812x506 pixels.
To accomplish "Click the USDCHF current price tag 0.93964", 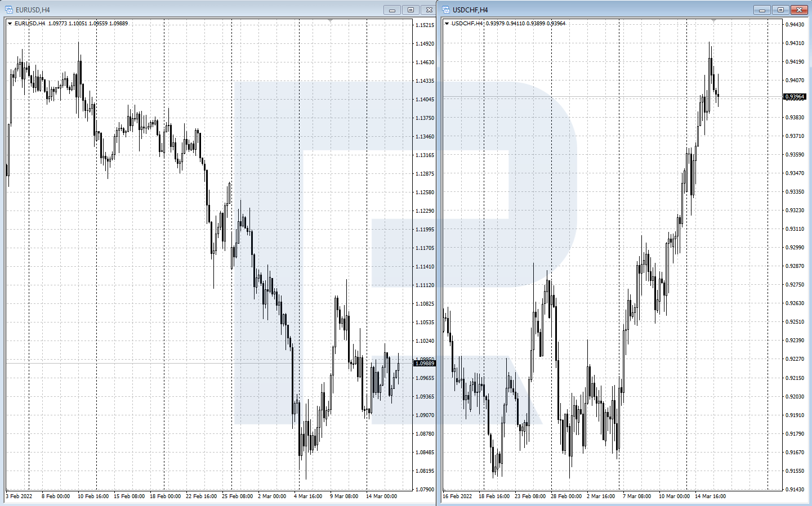I will [795, 97].
